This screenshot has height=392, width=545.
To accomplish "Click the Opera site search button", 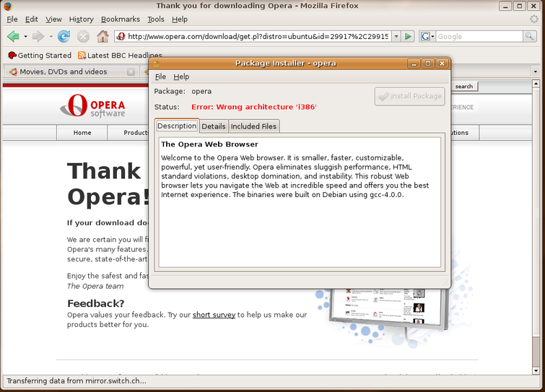I will click(x=464, y=86).
